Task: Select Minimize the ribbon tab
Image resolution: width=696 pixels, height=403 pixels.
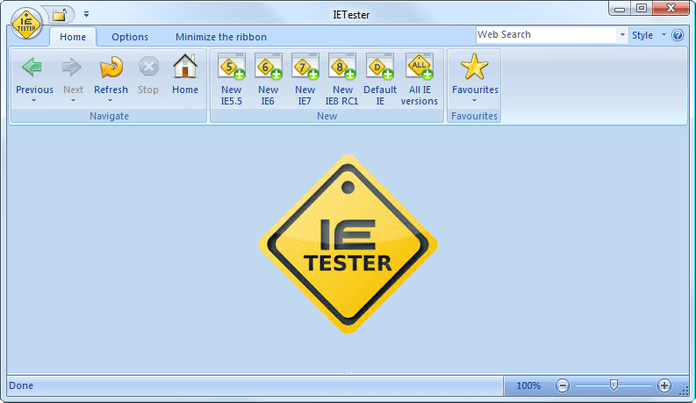Action: coord(221,37)
